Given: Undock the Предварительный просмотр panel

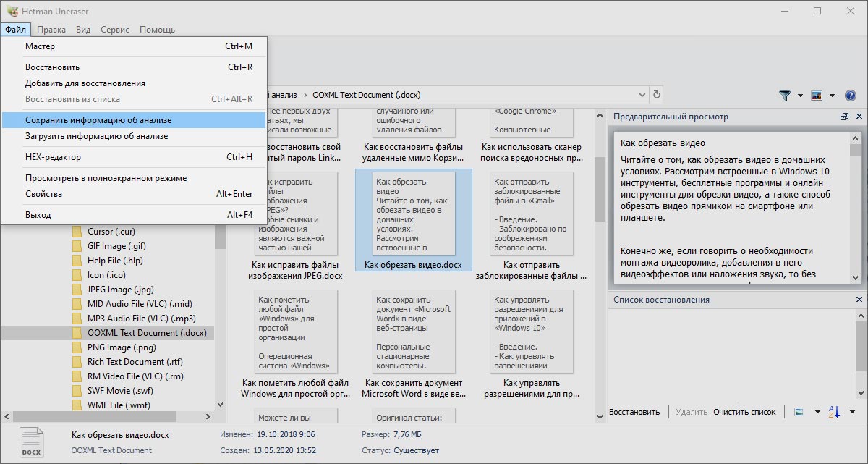Looking at the screenshot, I should pyautogui.click(x=844, y=117).
